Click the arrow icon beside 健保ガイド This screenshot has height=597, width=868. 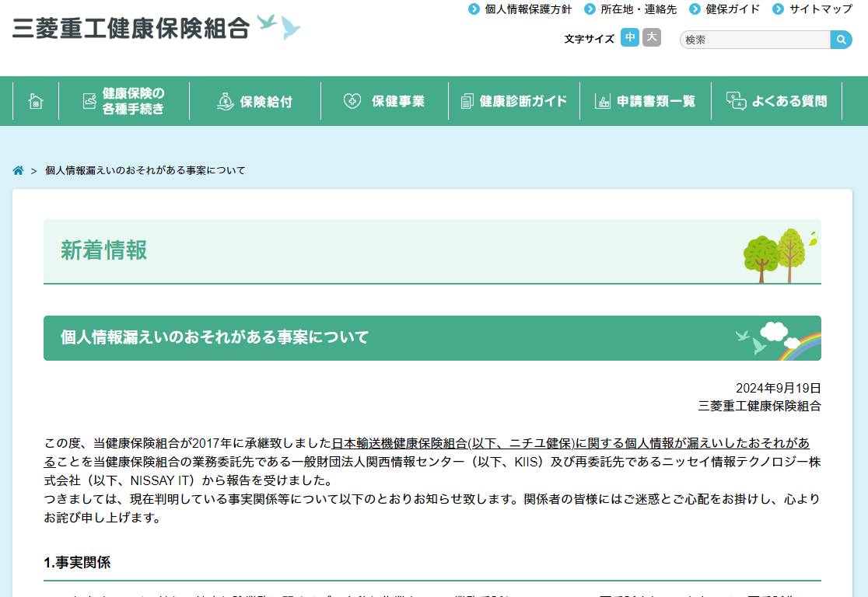(695, 9)
